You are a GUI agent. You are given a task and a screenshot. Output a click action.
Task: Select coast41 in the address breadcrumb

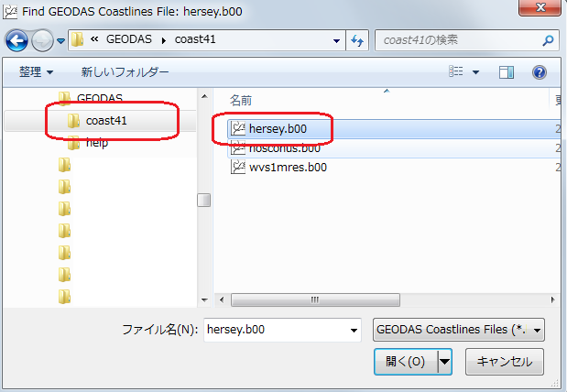195,39
